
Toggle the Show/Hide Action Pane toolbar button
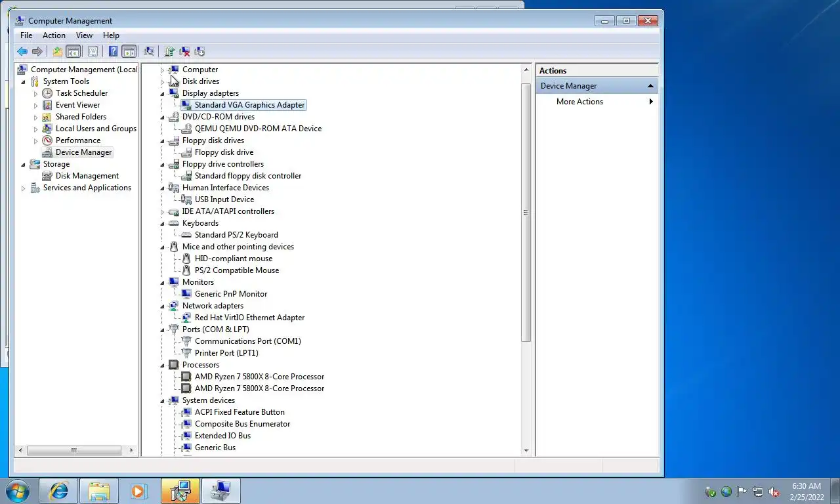click(129, 51)
